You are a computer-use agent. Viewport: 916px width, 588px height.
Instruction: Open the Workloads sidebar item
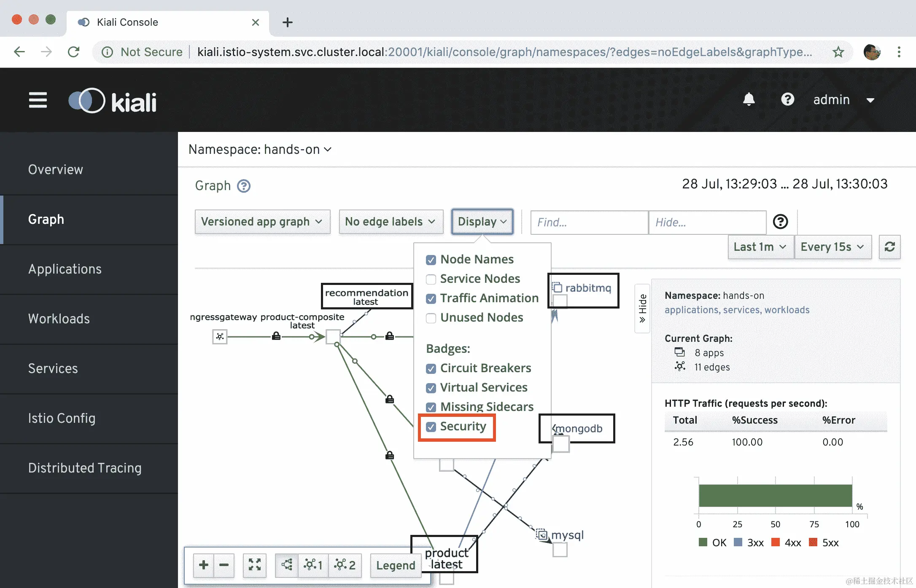click(59, 319)
